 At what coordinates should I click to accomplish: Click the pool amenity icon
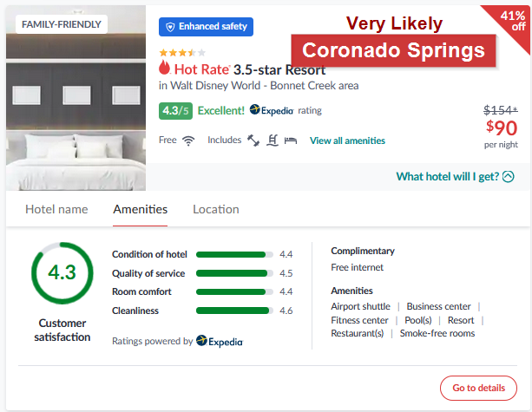pyautogui.click(x=273, y=141)
